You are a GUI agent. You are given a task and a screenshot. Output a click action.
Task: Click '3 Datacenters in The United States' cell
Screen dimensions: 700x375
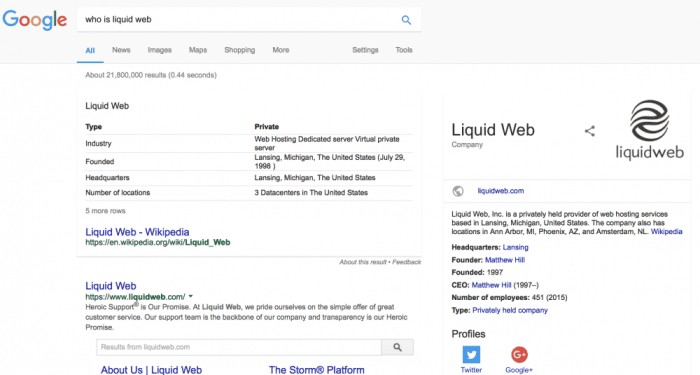pyautogui.click(x=311, y=193)
